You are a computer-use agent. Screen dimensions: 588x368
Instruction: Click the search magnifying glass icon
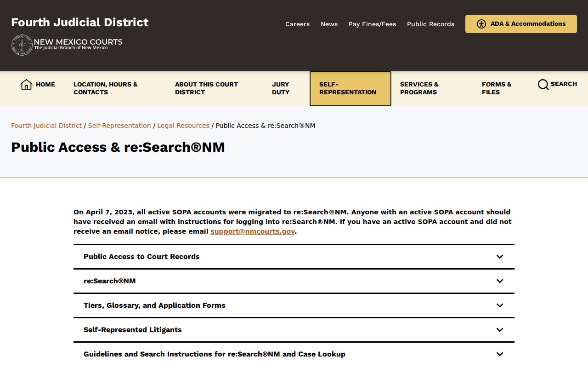543,85
